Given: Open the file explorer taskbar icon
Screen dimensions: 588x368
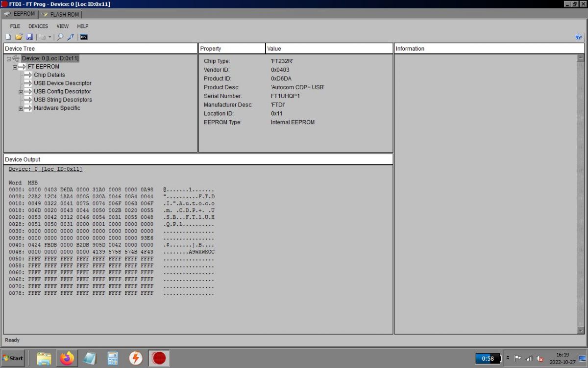Looking at the screenshot, I should 44,359.
